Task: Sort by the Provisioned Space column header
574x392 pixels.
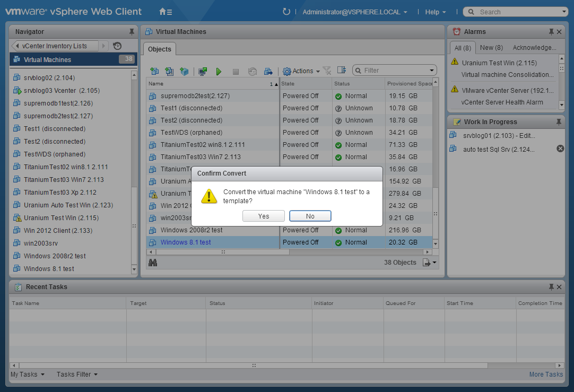Action: click(x=409, y=84)
